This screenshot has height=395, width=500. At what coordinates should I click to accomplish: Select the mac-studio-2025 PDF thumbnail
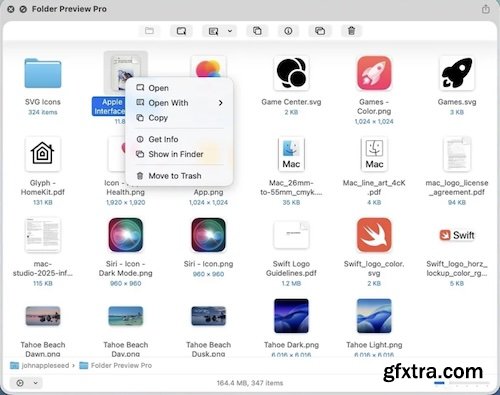coord(43,235)
